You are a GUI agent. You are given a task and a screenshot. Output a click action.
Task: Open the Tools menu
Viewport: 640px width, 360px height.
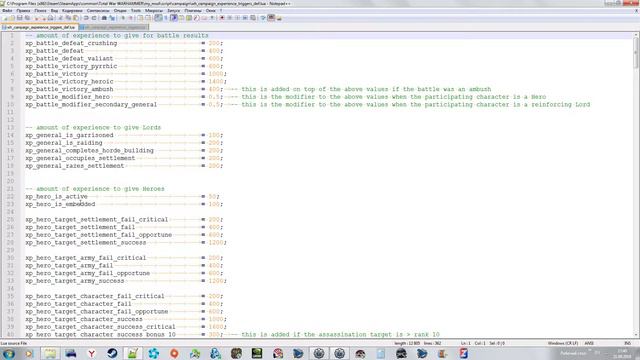(136, 11)
